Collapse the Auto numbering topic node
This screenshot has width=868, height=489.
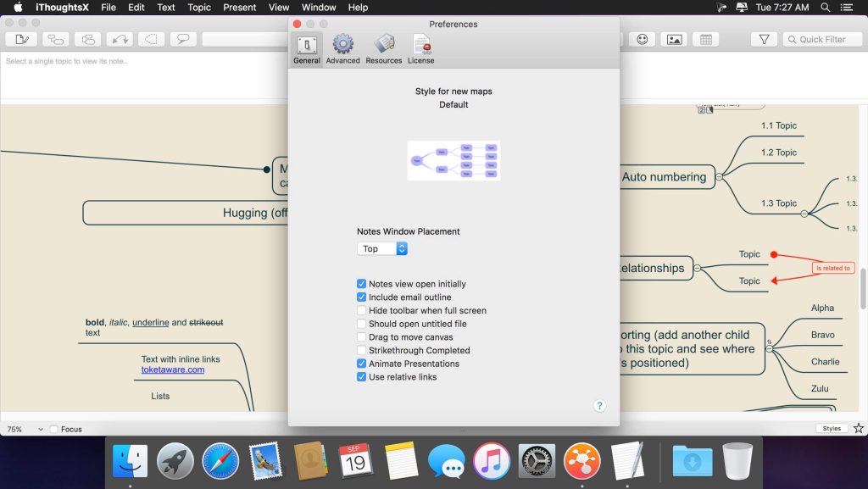(719, 177)
